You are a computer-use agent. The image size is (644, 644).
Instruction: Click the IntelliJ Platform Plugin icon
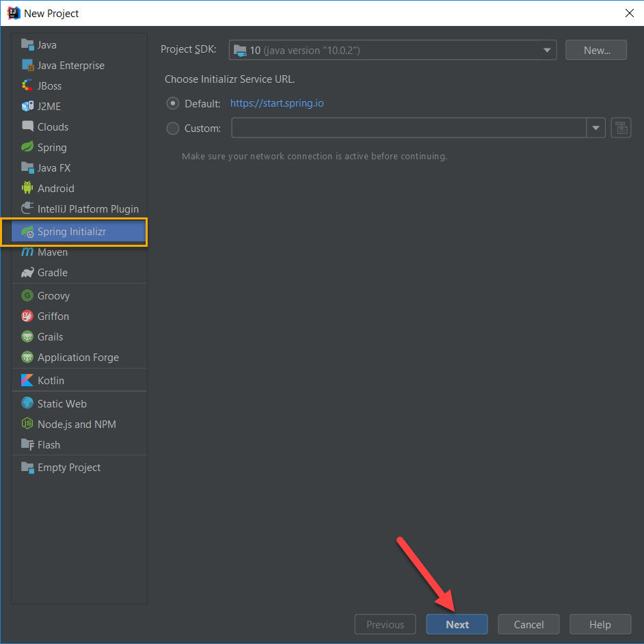pyautogui.click(x=27, y=209)
